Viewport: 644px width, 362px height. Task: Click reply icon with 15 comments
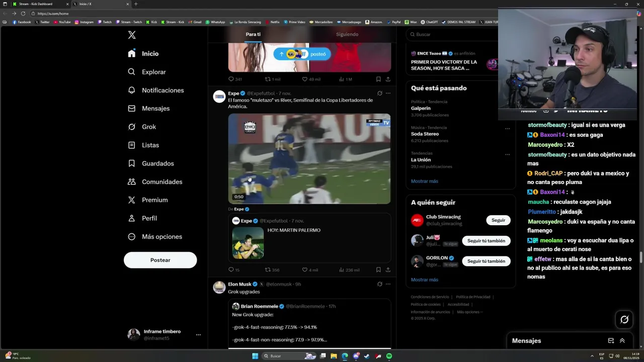coord(231,270)
